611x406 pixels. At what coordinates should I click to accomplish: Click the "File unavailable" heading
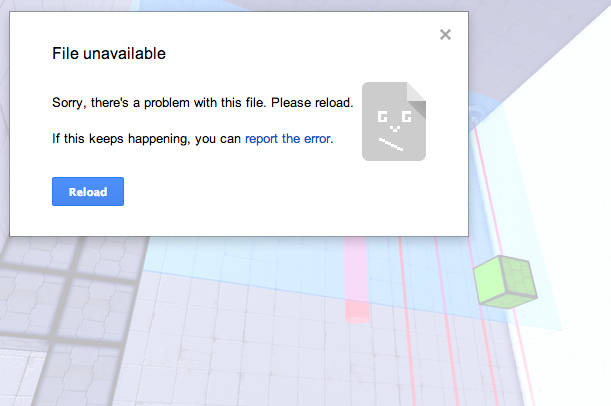click(x=109, y=53)
